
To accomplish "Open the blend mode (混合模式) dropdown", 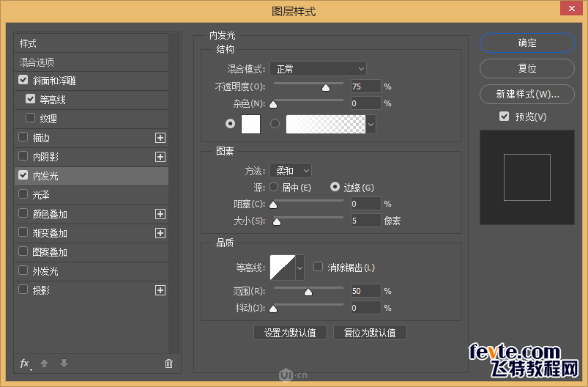I will point(318,69).
